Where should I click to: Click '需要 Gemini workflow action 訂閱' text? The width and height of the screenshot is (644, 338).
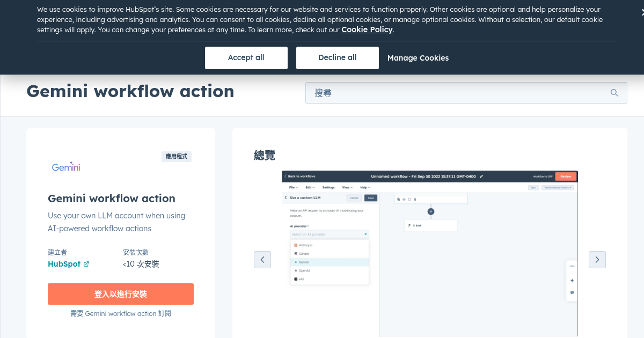tap(121, 313)
